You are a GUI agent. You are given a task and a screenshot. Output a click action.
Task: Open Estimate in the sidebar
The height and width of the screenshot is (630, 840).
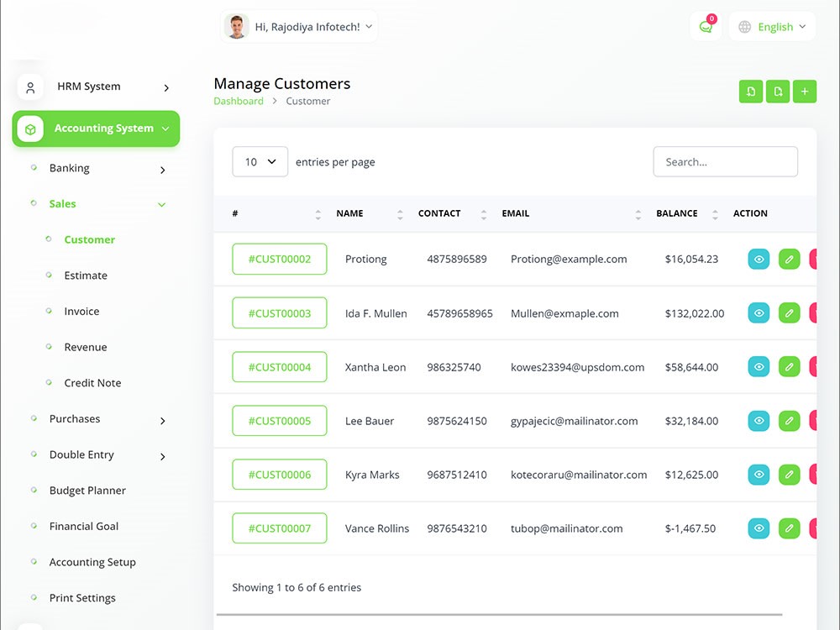click(x=86, y=276)
